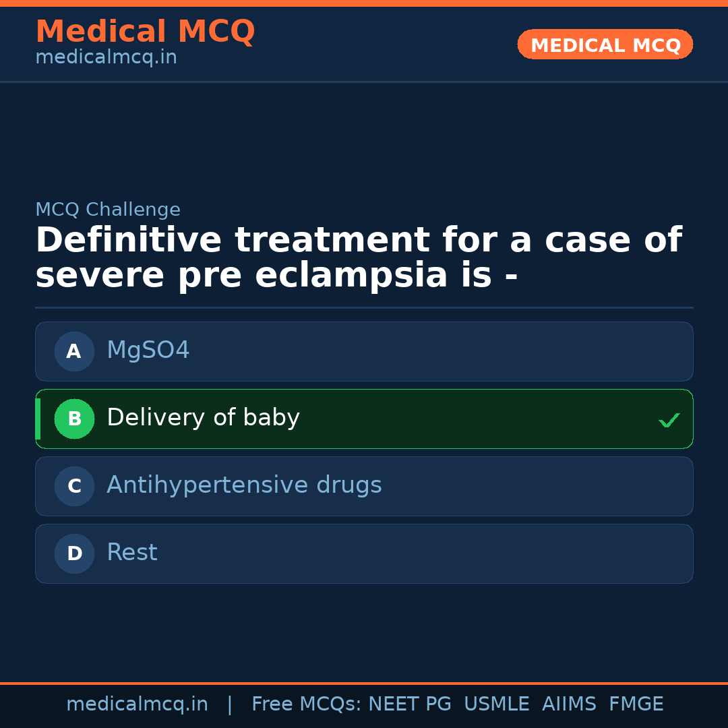Viewport: 728px width, 728px height.
Task: Click the circular D badge icon
Action: coord(74,553)
